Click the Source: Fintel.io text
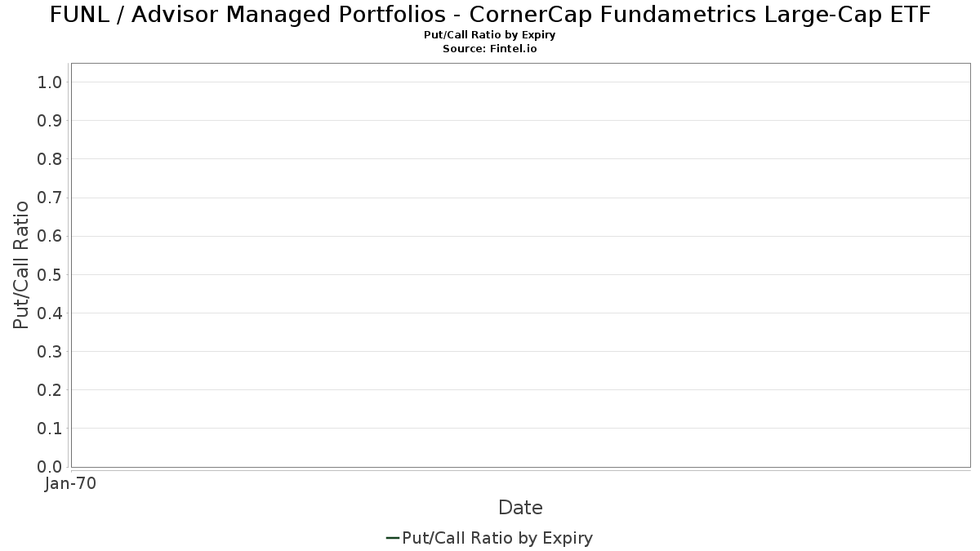 (490, 49)
